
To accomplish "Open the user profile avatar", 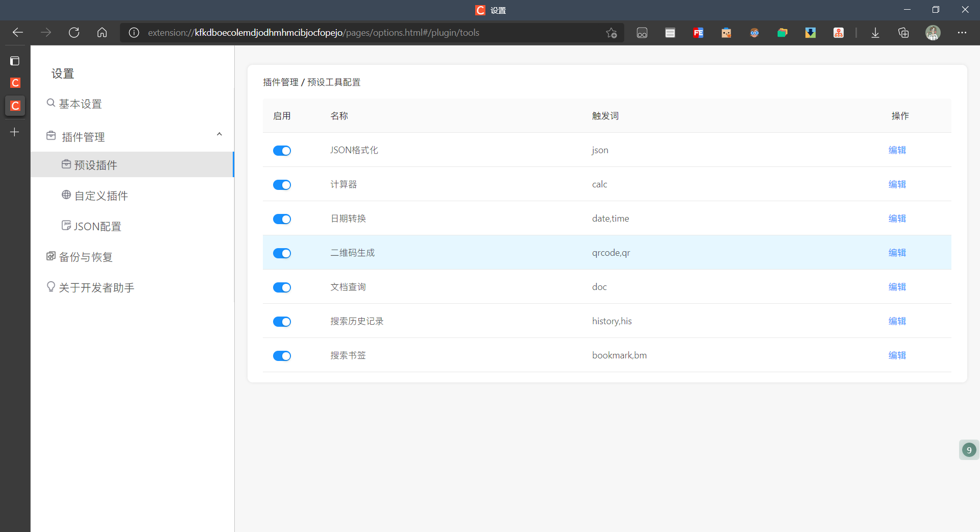I will point(933,33).
